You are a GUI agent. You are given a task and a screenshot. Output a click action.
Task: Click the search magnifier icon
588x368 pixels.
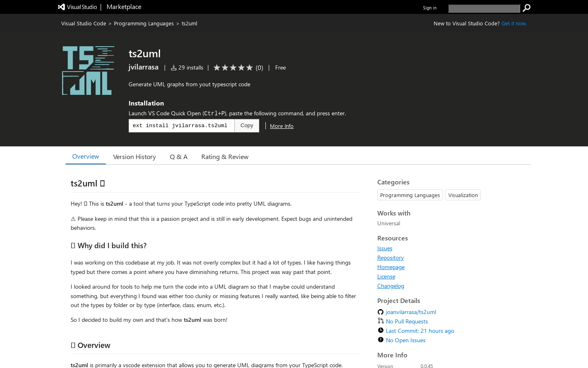[527, 8]
